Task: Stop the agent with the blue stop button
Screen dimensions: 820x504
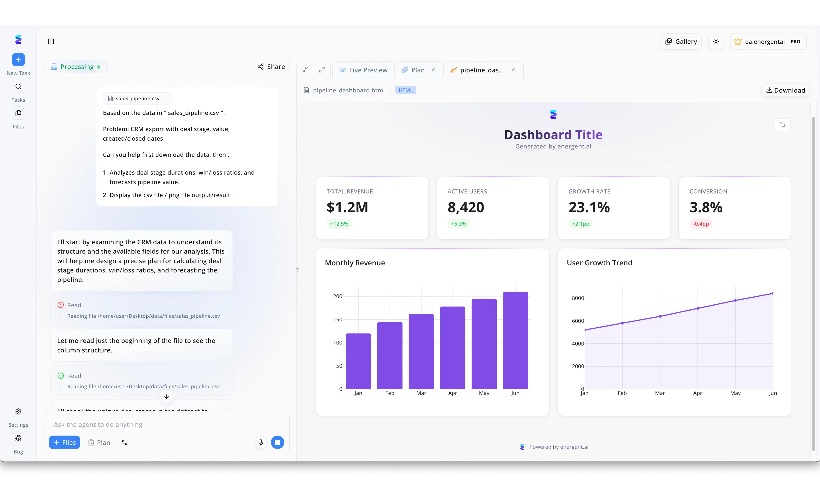Action: (278, 442)
